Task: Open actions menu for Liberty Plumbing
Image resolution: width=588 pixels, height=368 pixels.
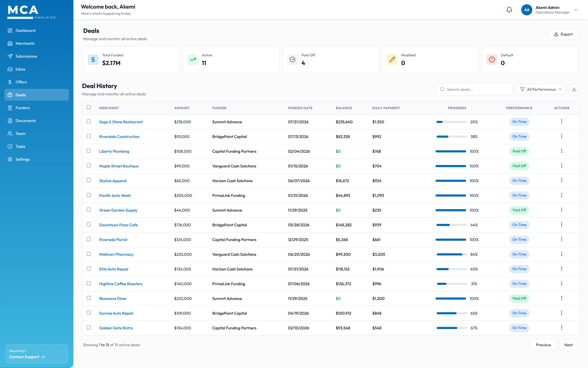Action: tap(562, 151)
